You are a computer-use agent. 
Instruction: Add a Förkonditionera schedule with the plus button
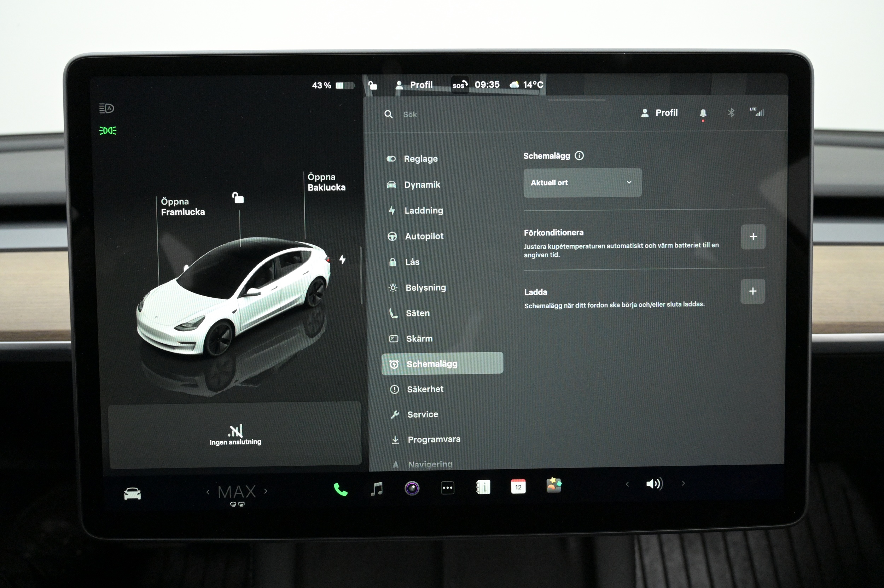pos(752,237)
